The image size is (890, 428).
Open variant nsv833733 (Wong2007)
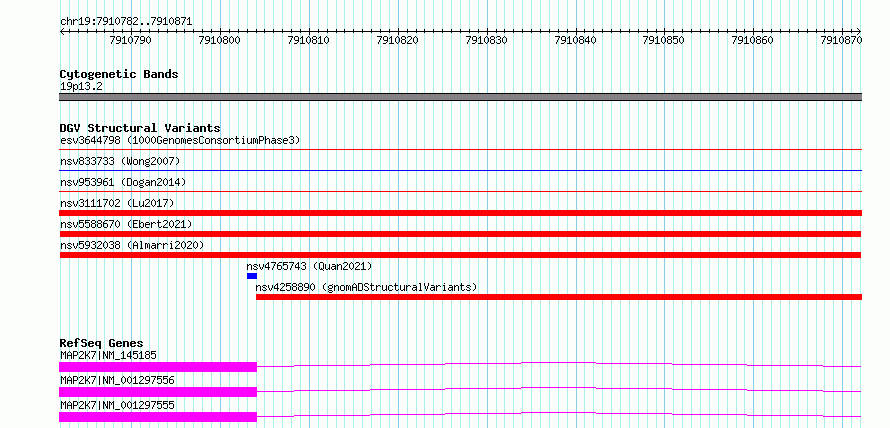(x=120, y=162)
